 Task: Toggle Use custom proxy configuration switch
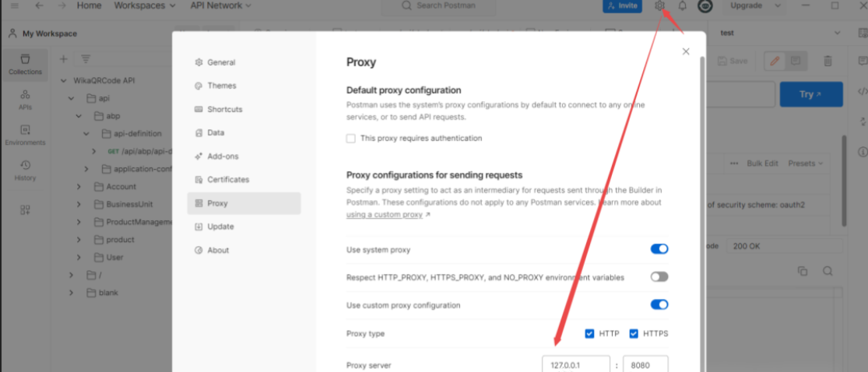coord(659,305)
